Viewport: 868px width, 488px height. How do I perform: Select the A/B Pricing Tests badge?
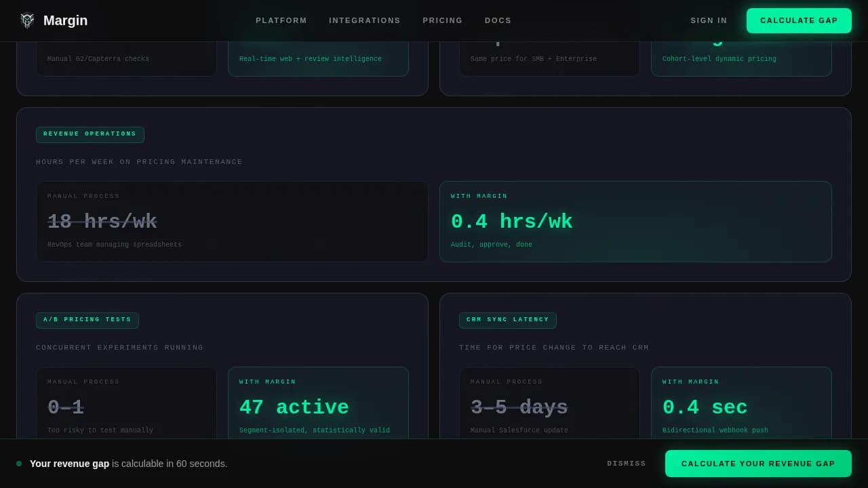[x=87, y=320]
